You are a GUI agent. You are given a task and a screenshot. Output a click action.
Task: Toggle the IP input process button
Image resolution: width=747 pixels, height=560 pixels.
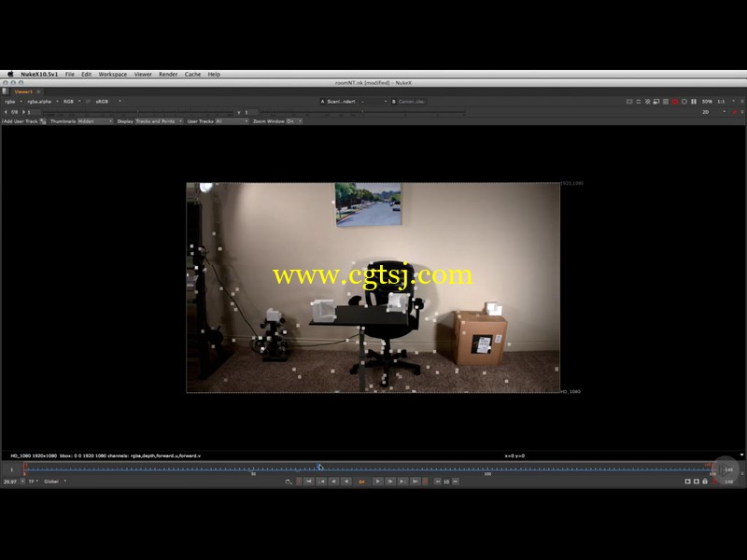point(88,102)
